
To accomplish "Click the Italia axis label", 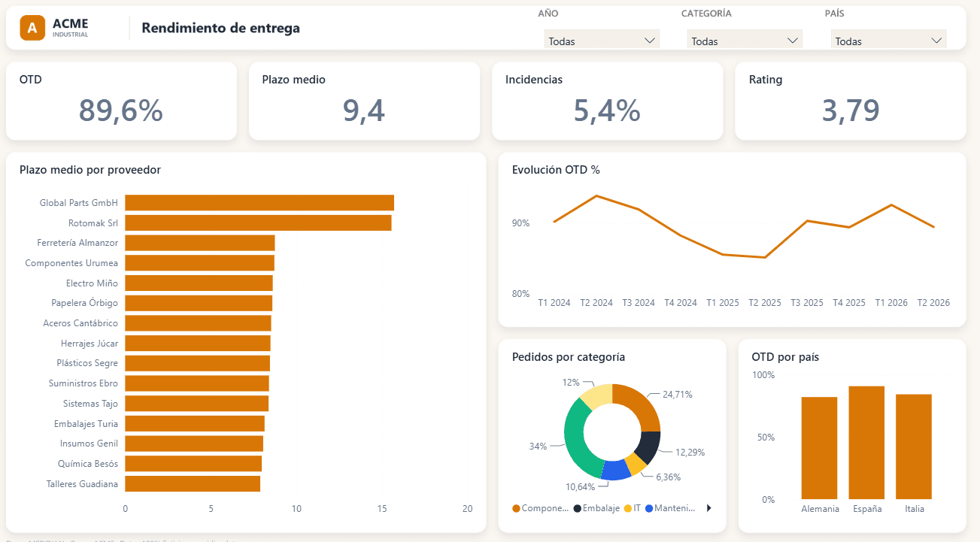I will click(915, 509).
